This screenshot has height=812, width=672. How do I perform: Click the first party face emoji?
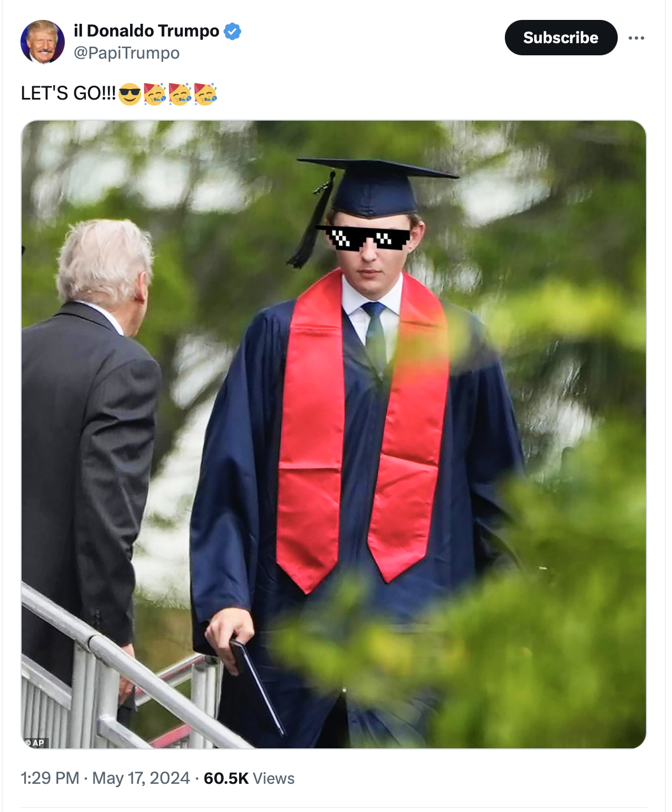coord(155,94)
